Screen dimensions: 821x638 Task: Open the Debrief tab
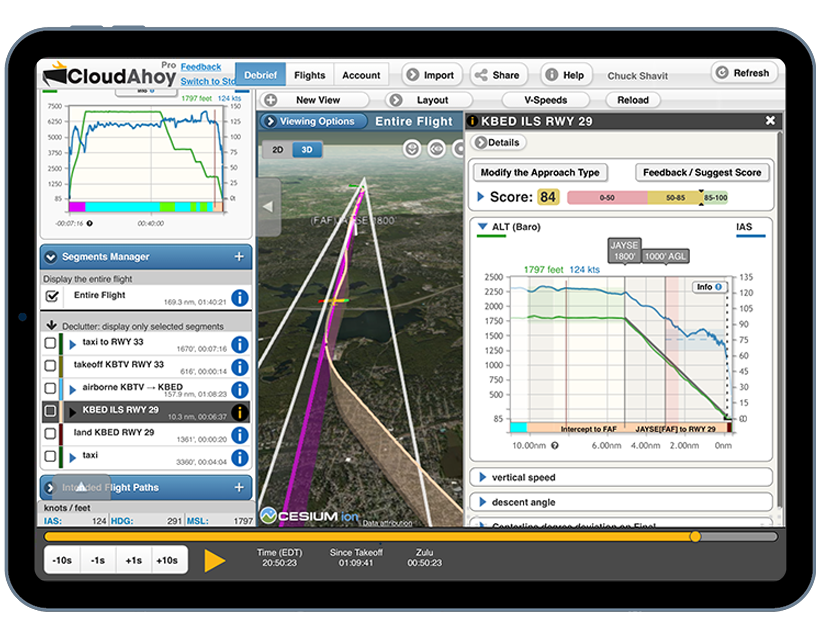[x=260, y=75]
